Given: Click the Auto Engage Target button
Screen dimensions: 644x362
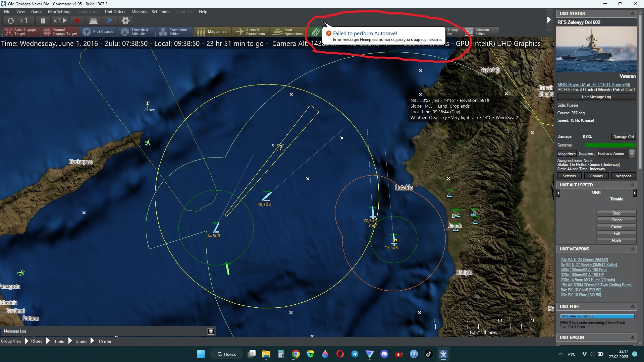Looking at the screenshot, I should click(x=21, y=32).
